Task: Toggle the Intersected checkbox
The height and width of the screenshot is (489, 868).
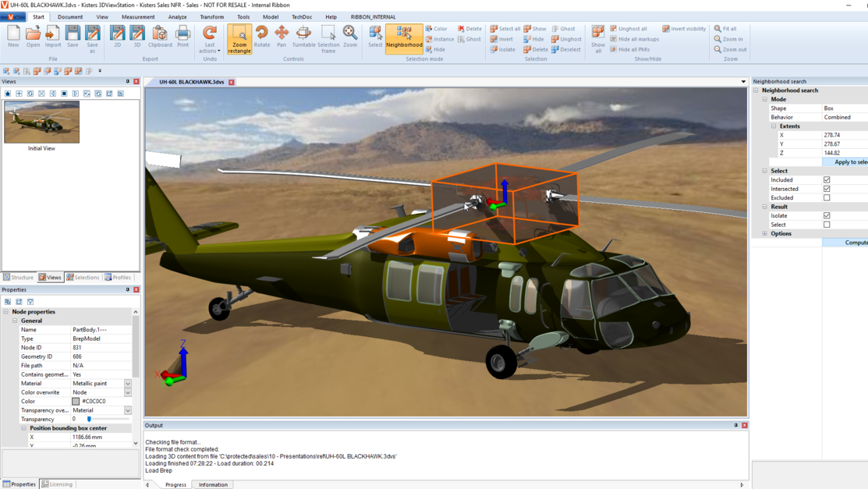Action: point(827,189)
